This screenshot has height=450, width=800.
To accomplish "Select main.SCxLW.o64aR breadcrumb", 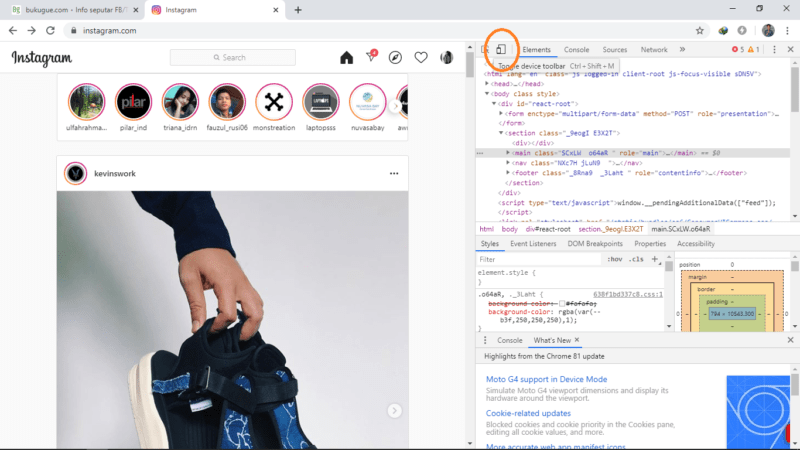I will pyautogui.click(x=681, y=229).
